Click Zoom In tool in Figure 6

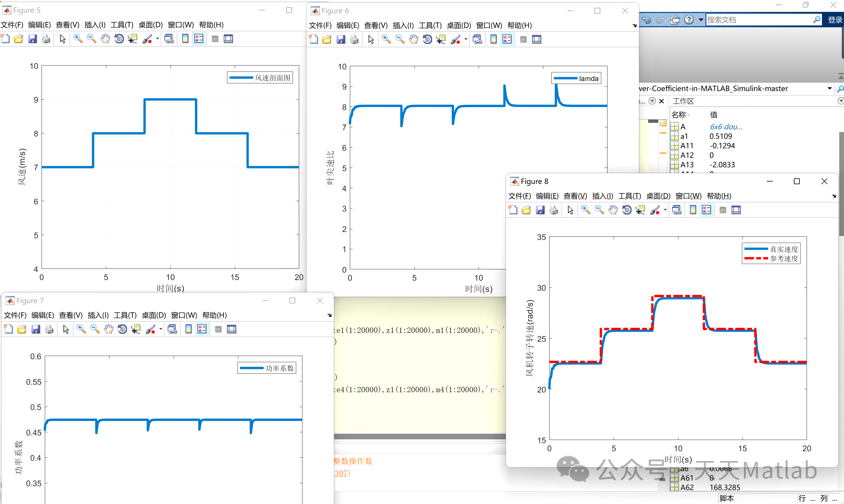tap(386, 39)
